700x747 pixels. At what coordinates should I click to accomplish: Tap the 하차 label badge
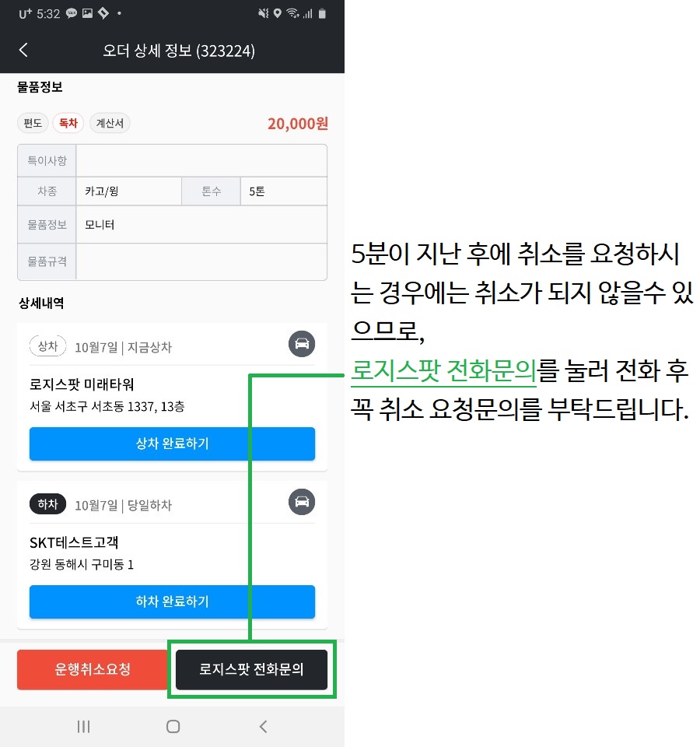(x=47, y=504)
